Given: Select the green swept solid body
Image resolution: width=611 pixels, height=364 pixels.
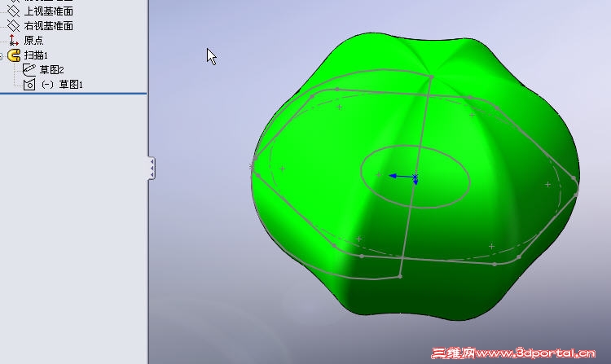Looking at the screenshot, I should 415,177.
